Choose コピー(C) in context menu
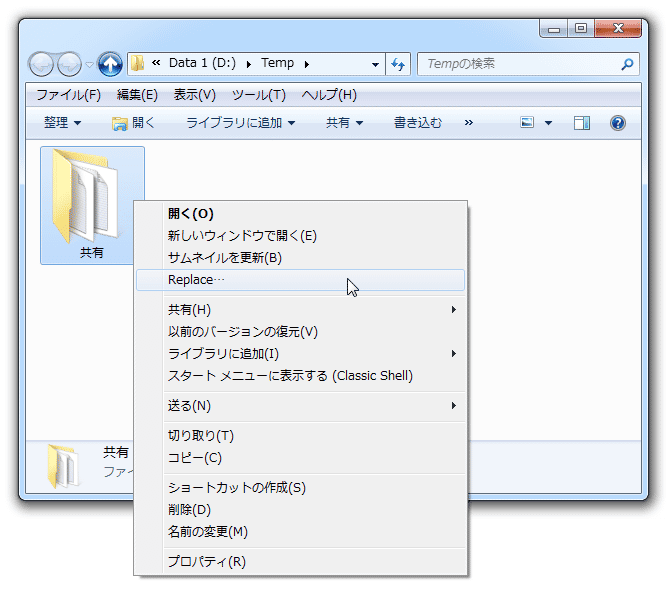The width and height of the screenshot is (672, 589). (x=300, y=457)
